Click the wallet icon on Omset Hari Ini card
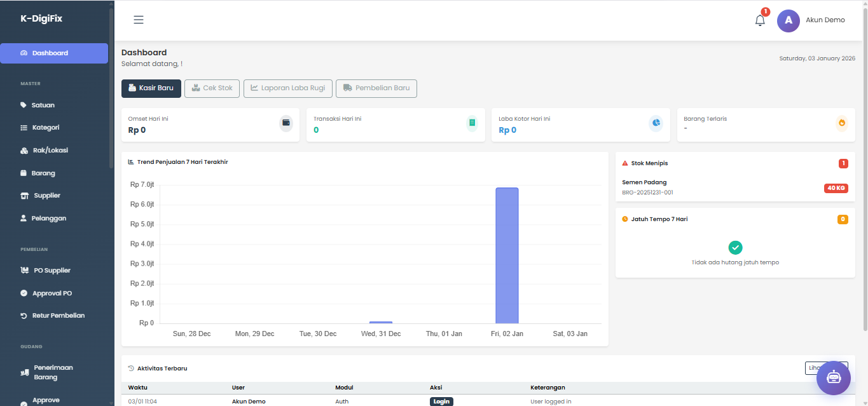 pos(286,123)
